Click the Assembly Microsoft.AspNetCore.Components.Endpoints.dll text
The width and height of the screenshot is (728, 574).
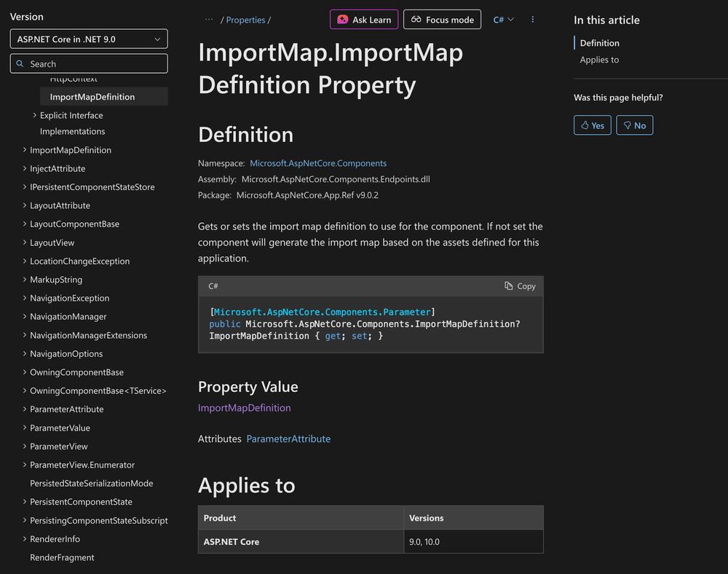(314, 179)
